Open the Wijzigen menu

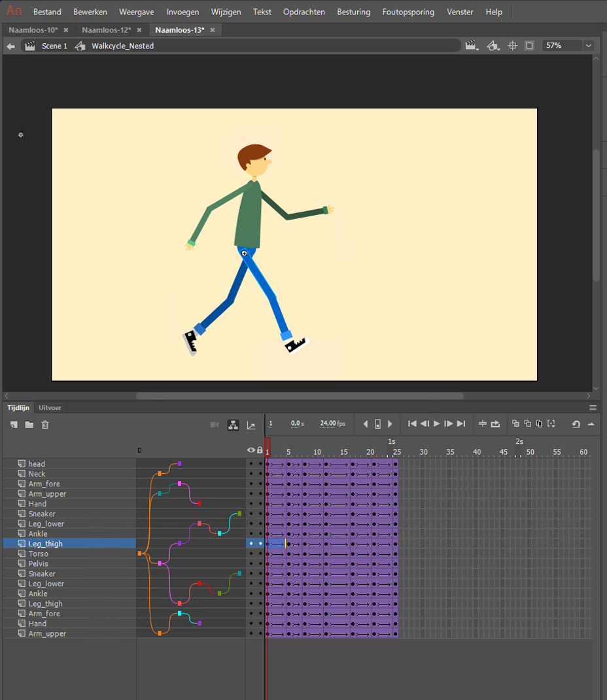226,12
